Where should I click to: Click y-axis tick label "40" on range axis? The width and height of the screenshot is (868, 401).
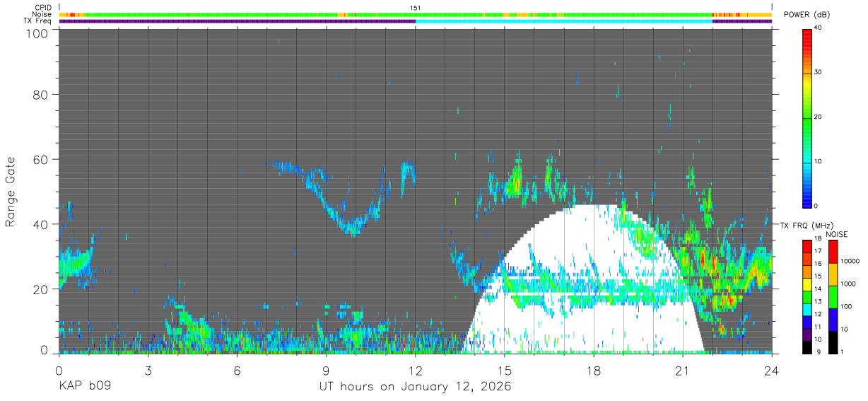coord(41,224)
